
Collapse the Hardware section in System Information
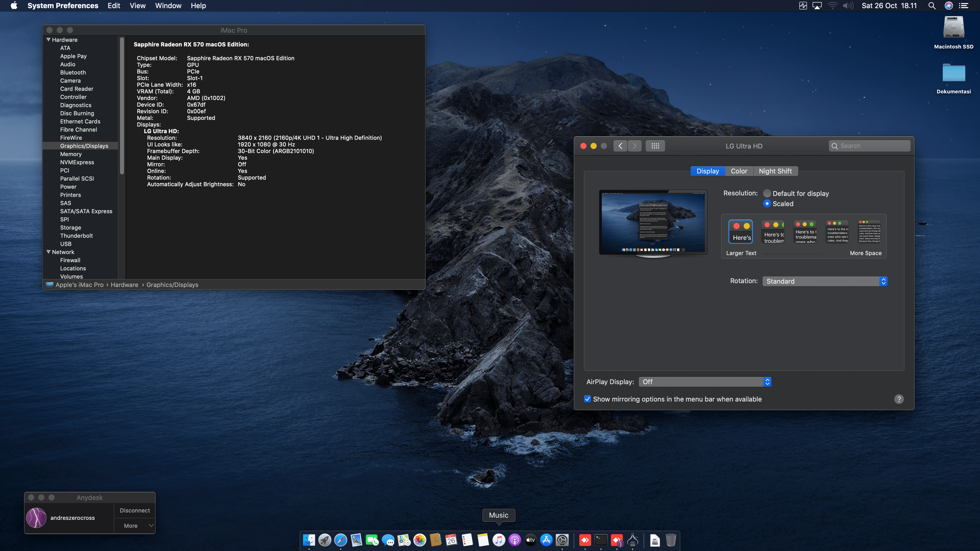pyautogui.click(x=48, y=40)
